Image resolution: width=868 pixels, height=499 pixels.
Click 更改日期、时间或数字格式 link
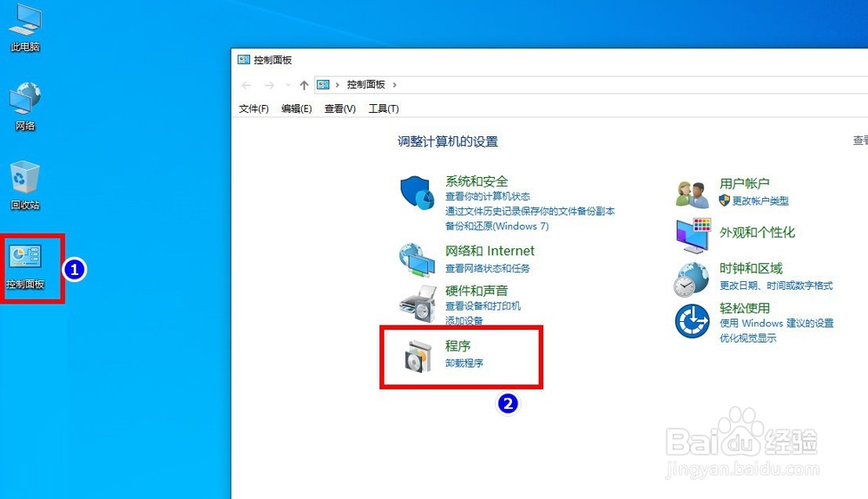(776, 286)
